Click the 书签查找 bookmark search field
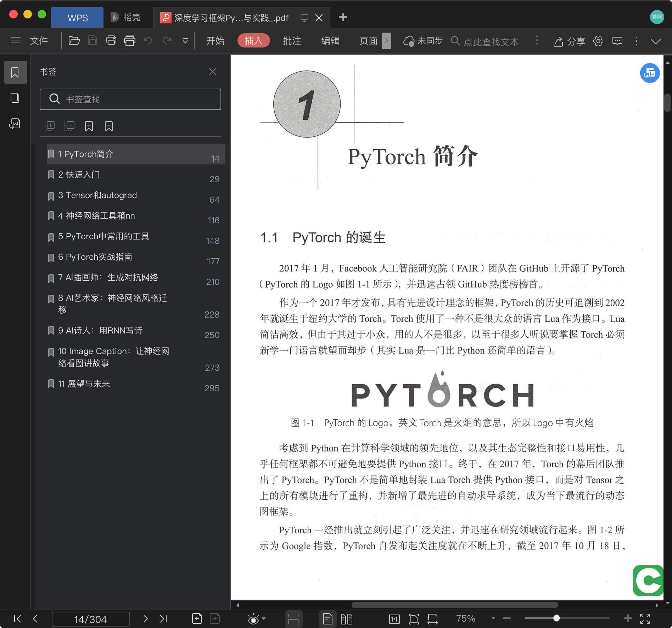Screen dimensions: 672x628 pyautogui.click(x=130, y=99)
